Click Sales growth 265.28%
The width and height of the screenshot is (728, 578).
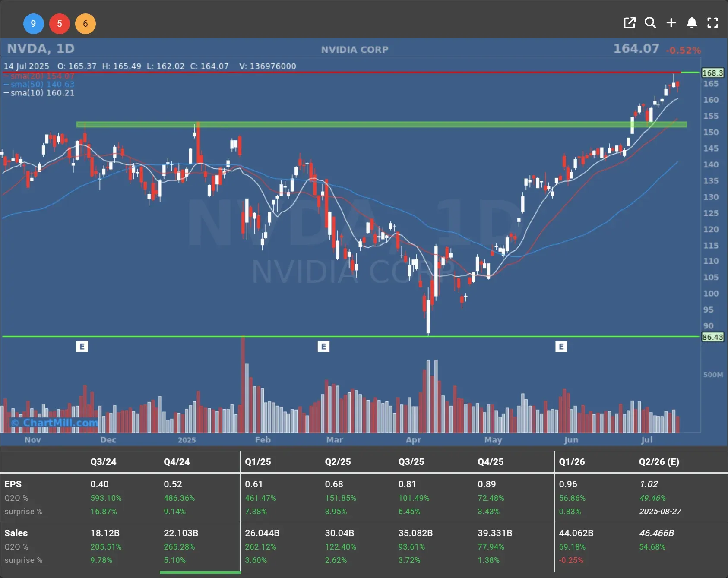(179, 547)
